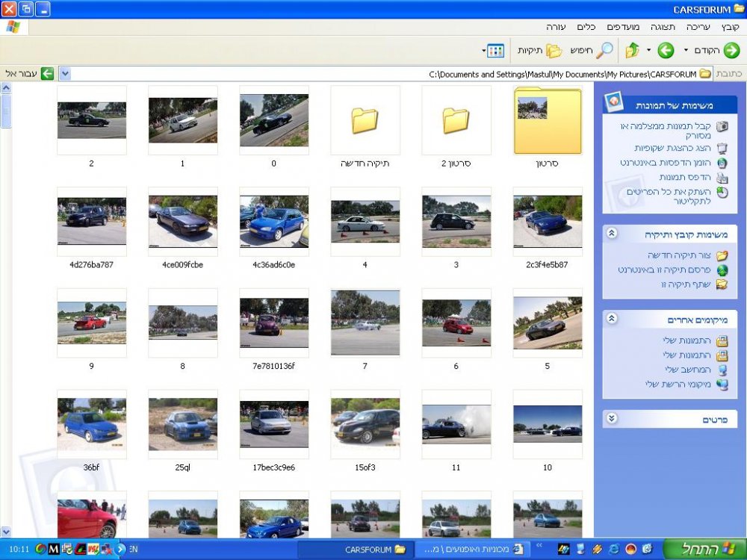
Task: Click the address path field
Action: point(386,74)
